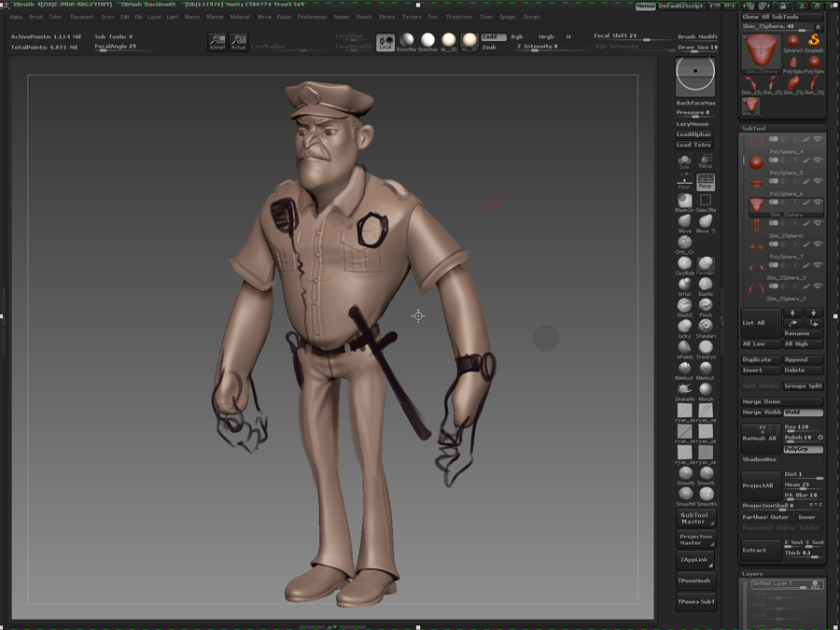Move selected subtool down with the down arrow
Screen dimensions: 840x630
(814, 313)
